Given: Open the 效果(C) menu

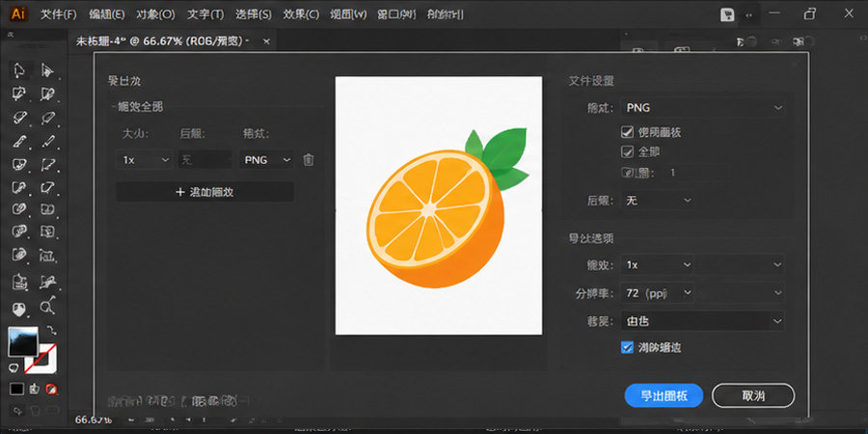Looking at the screenshot, I should click(x=301, y=14).
